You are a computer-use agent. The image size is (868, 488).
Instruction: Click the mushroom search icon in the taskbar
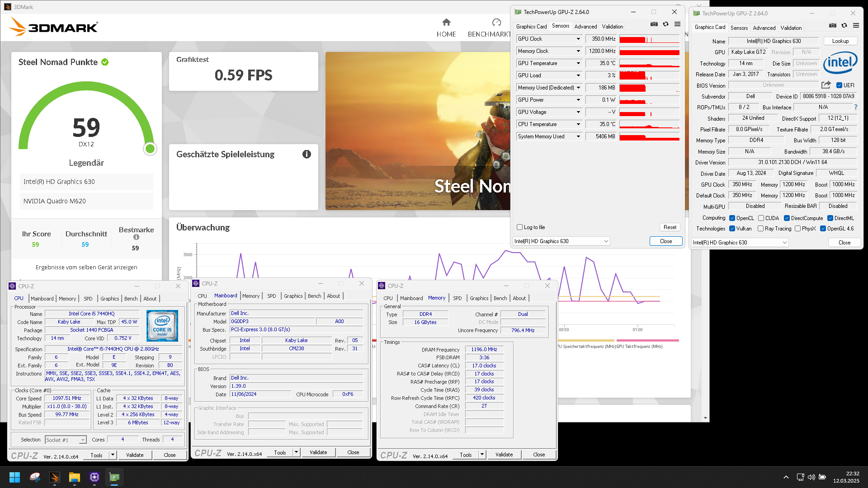tap(35, 477)
